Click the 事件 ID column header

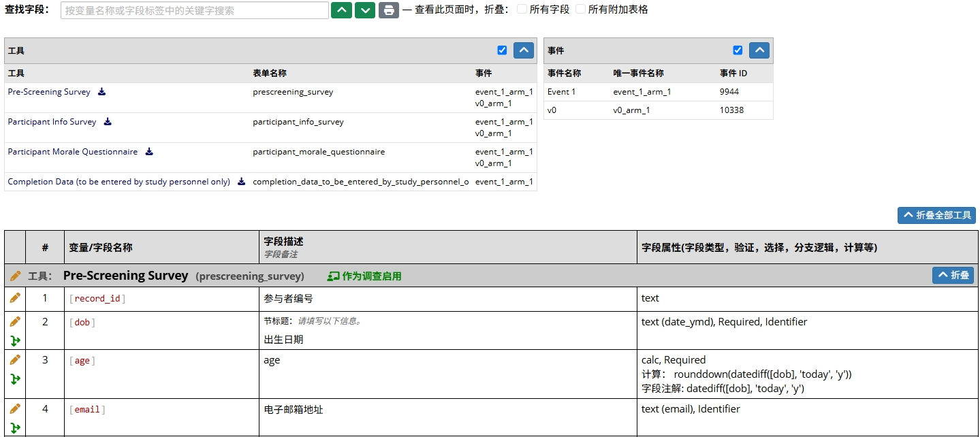733,73
